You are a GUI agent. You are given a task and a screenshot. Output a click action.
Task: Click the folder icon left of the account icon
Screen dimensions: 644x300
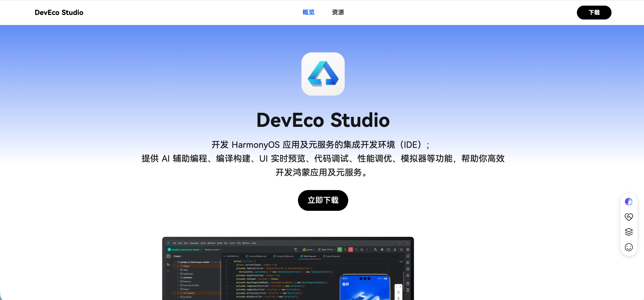click(388, 250)
